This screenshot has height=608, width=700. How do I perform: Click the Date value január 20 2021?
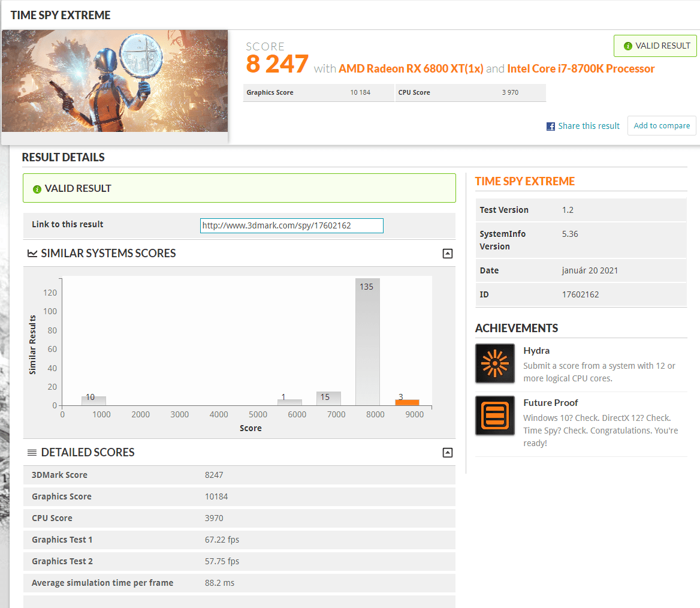590,270
